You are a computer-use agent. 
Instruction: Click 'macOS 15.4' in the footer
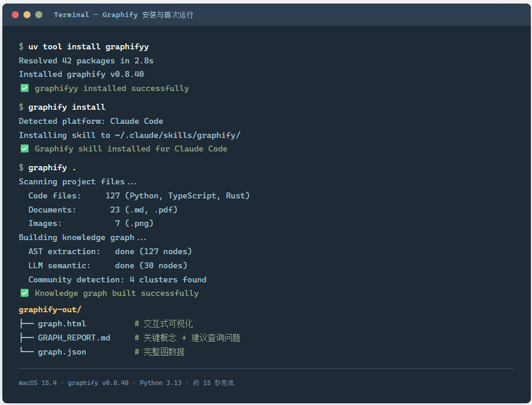38,383
